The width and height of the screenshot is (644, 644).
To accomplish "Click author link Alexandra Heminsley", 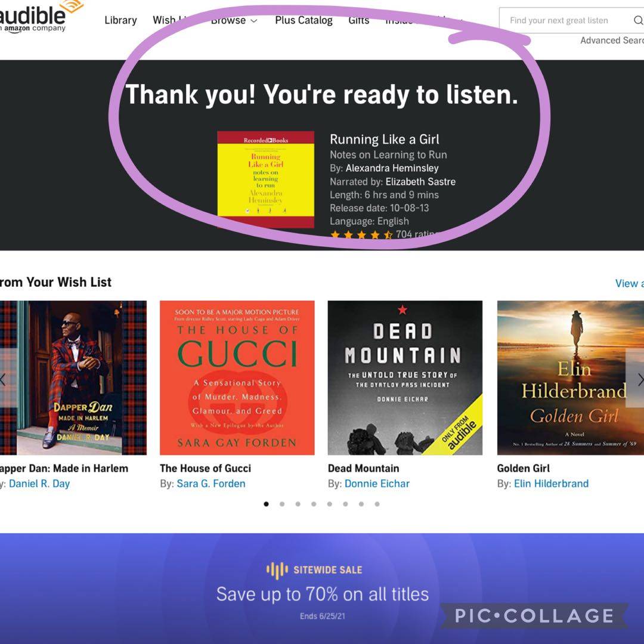I will [392, 168].
